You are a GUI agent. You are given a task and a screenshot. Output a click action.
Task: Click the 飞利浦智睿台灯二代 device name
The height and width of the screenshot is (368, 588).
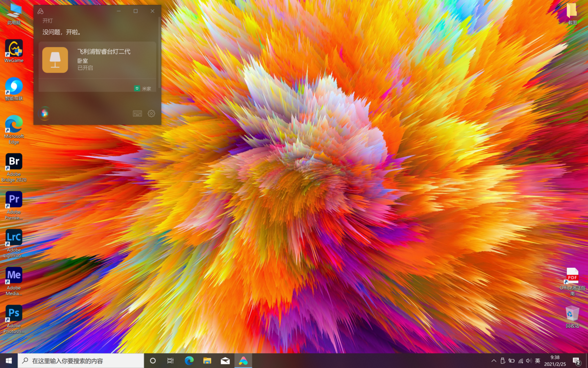pyautogui.click(x=104, y=52)
